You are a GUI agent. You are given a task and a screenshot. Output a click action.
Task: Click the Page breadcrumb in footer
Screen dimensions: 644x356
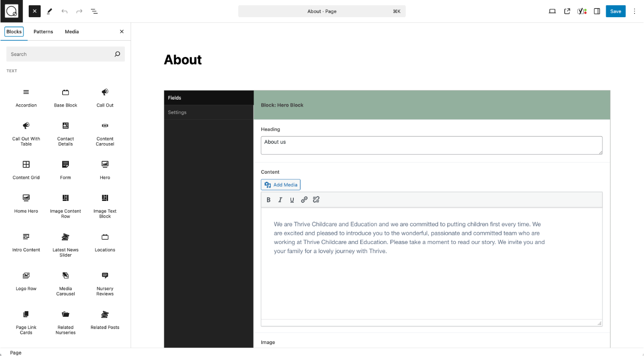(16, 353)
